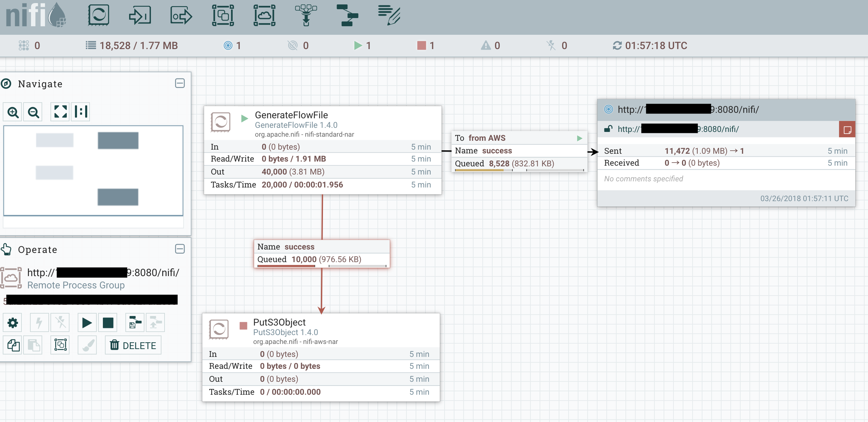Screen dimensions: 868x422
Task: Click the Enable lightning icon in Operate
Action: pyautogui.click(x=40, y=322)
